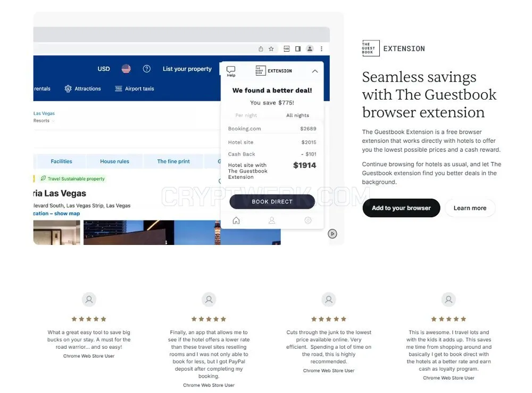Select the USD currency option

pos(104,69)
